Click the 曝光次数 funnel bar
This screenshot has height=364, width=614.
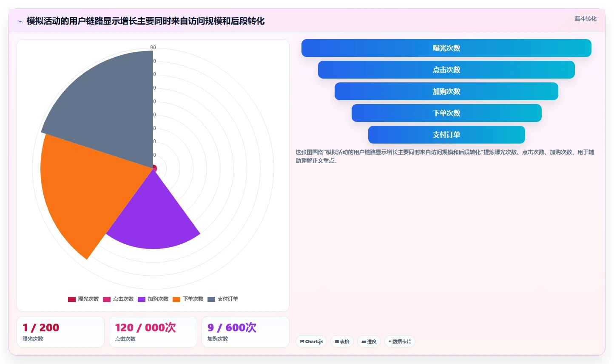[446, 48]
